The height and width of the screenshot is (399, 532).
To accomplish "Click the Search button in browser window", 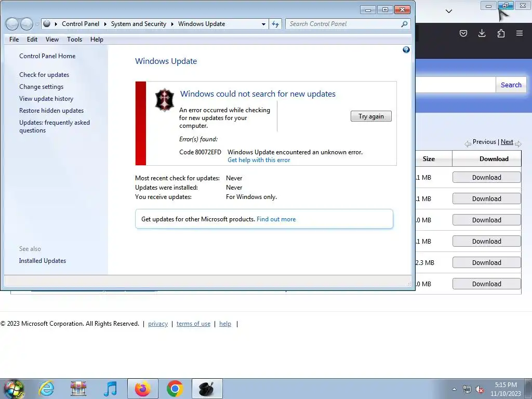I will (511, 85).
